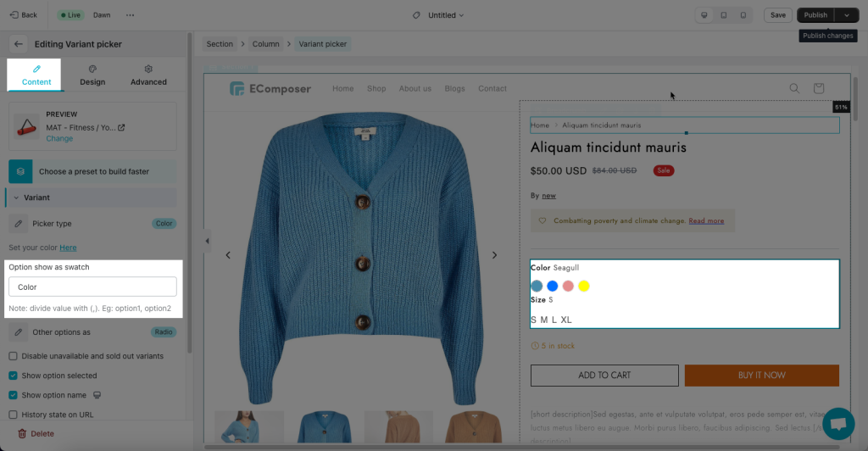The height and width of the screenshot is (451, 868).
Task: Select the Column breadcrumb
Action: click(x=265, y=44)
